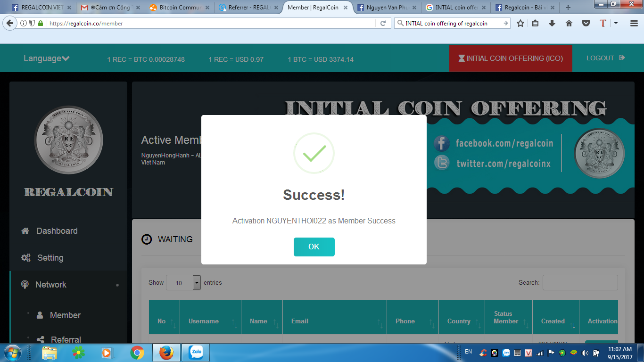Click the BlueStacks icon in system tray
Viewport: 644px width, 362px height.
[x=574, y=353]
